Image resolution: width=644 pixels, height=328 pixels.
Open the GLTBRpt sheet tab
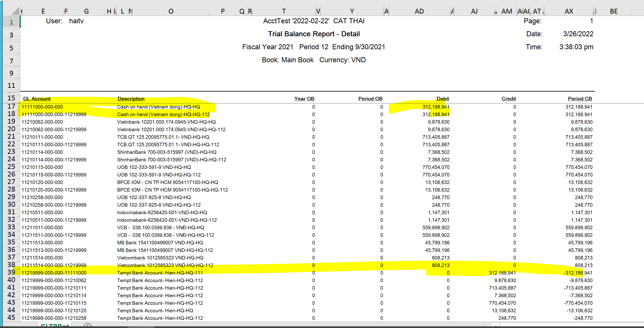tap(55, 325)
